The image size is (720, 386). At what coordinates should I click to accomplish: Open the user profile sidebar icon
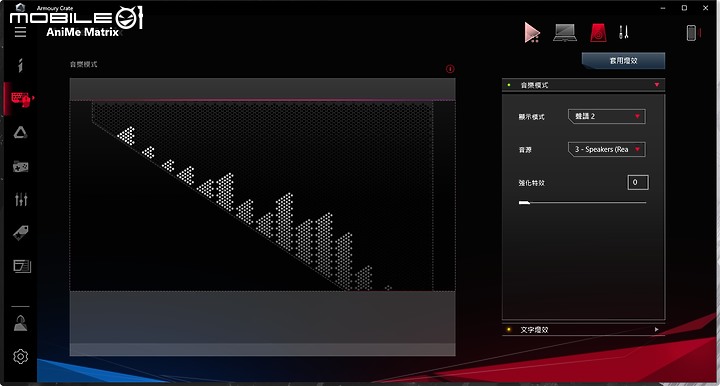pyautogui.click(x=21, y=323)
